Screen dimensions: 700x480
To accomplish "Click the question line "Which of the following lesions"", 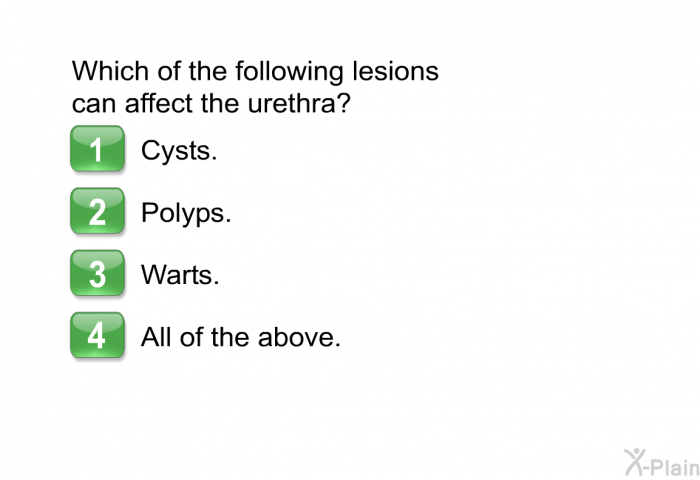I will click(x=255, y=72).
